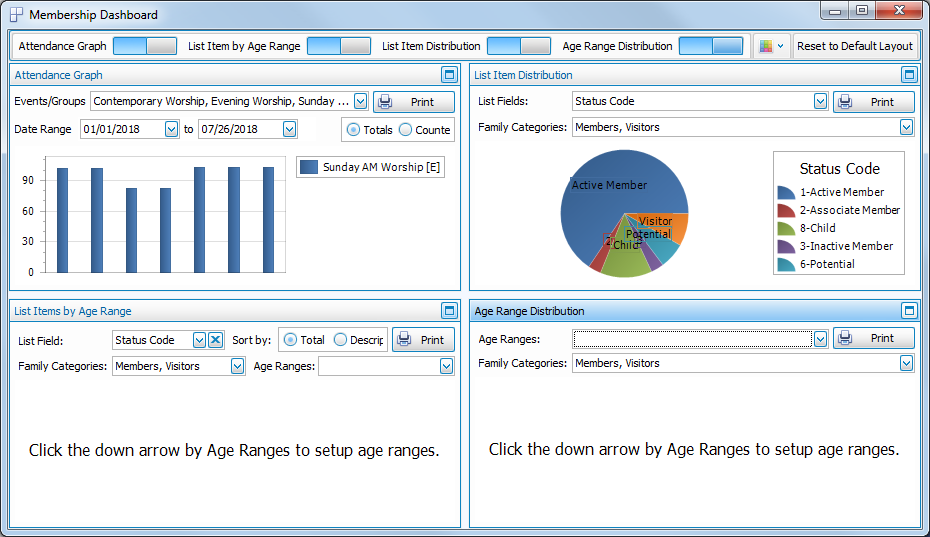Expand the Events/Groups dropdown
The height and width of the screenshot is (537, 930).
coord(360,101)
